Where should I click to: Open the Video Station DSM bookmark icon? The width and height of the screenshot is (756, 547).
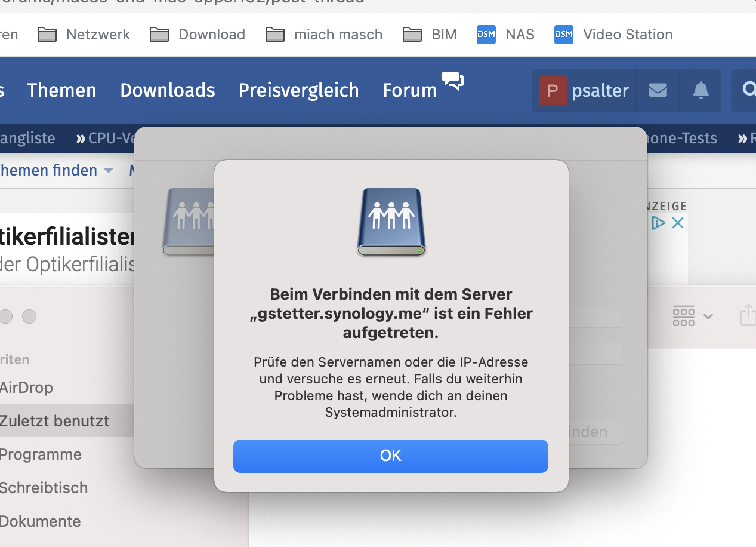(x=563, y=35)
